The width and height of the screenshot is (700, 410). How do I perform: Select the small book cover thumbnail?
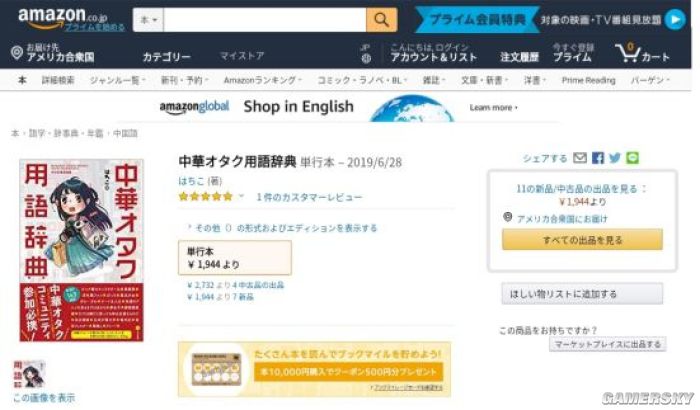29,374
